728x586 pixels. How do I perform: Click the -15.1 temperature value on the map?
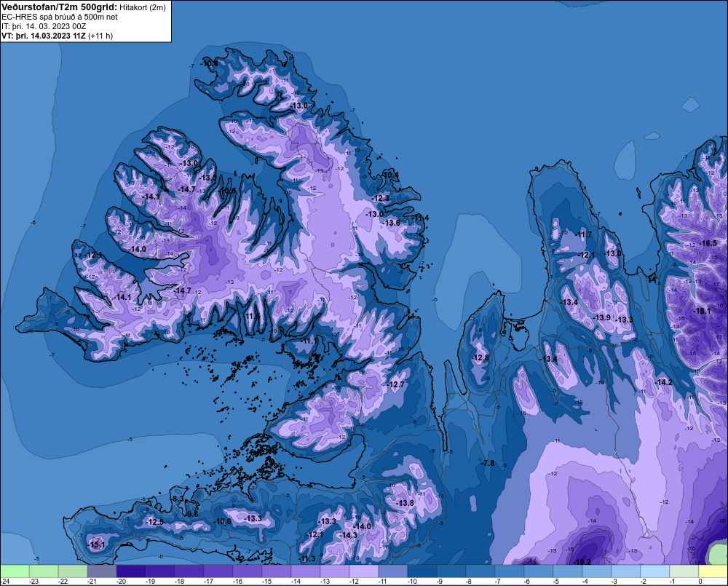[x=96, y=545]
